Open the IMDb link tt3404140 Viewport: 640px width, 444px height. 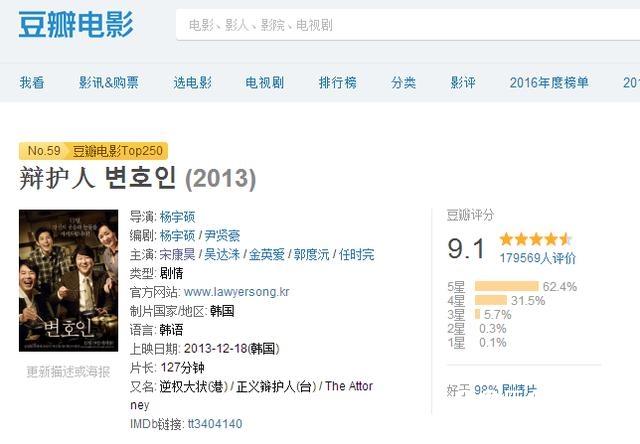(x=215, y=424)
